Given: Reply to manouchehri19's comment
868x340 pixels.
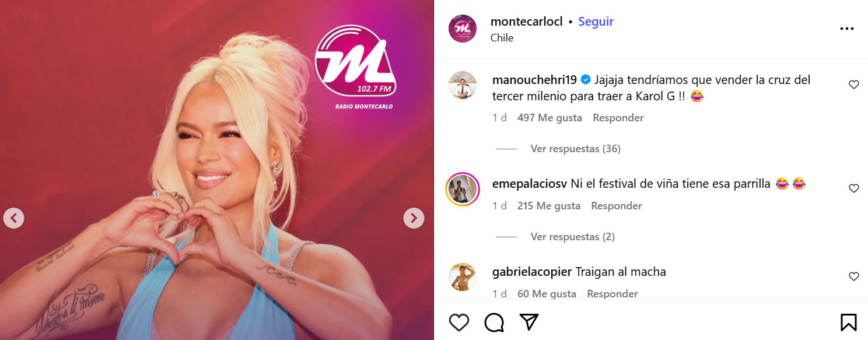Looking at the screenshot, I should tap(618, 118).
